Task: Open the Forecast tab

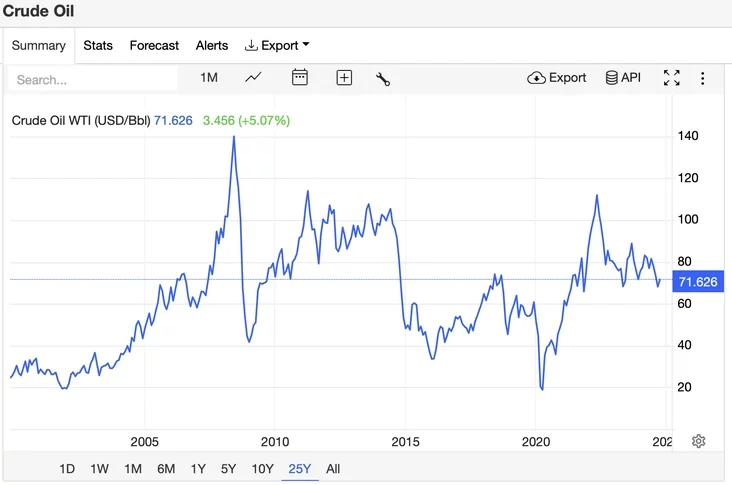Action: pos(154,45)
